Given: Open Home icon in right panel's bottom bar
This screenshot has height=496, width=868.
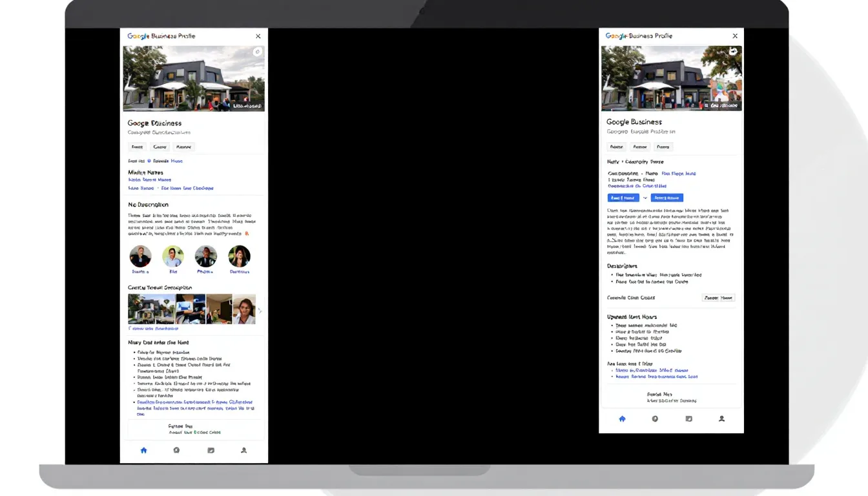Looking at the screenshot, I should [622, 418].
